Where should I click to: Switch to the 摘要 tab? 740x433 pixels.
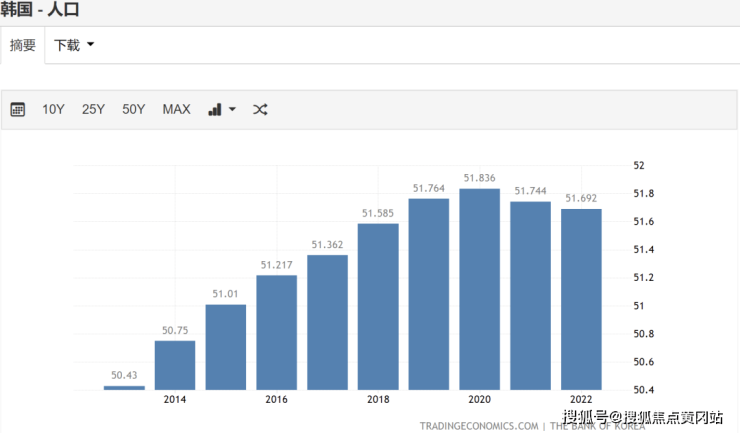click(x=22, y=45)
